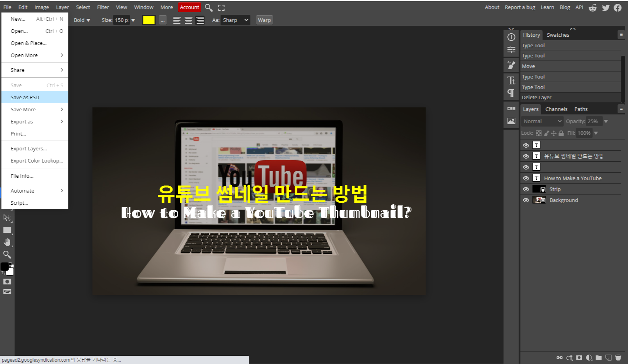Choose Export Layers... menu entry
Image resolution: width=628 pixels, height=364 pixels.
tap(35, 149)
